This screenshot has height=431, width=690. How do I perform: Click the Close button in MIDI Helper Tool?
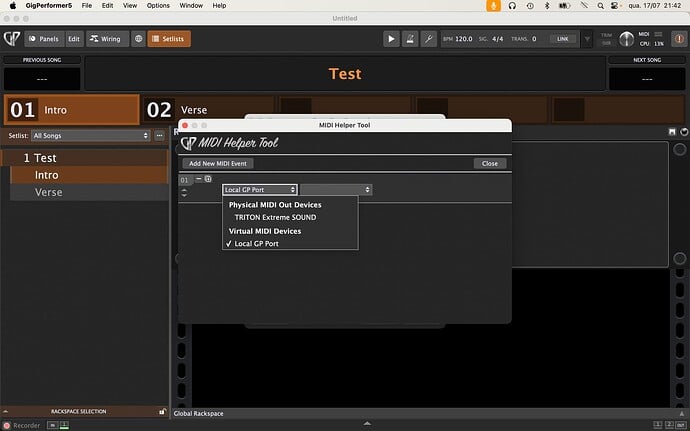pyautogui.click(x=489, y=163)
